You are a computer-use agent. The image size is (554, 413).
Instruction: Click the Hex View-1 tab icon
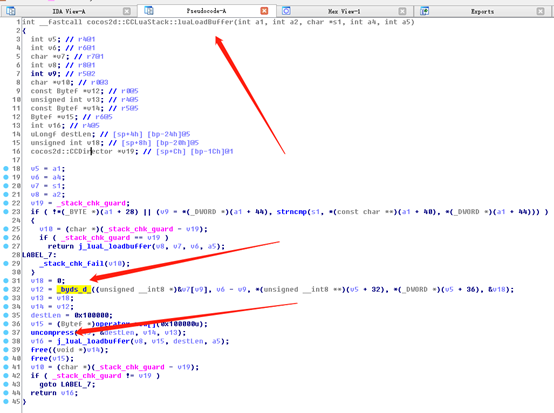[x=286, y=11]
